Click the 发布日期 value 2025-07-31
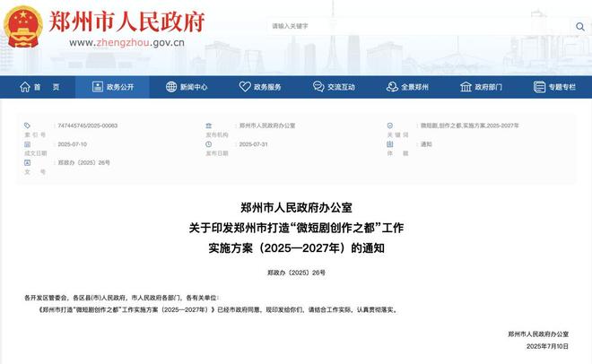The width and height of the screenshot is (592, 364). coord(253,144)
